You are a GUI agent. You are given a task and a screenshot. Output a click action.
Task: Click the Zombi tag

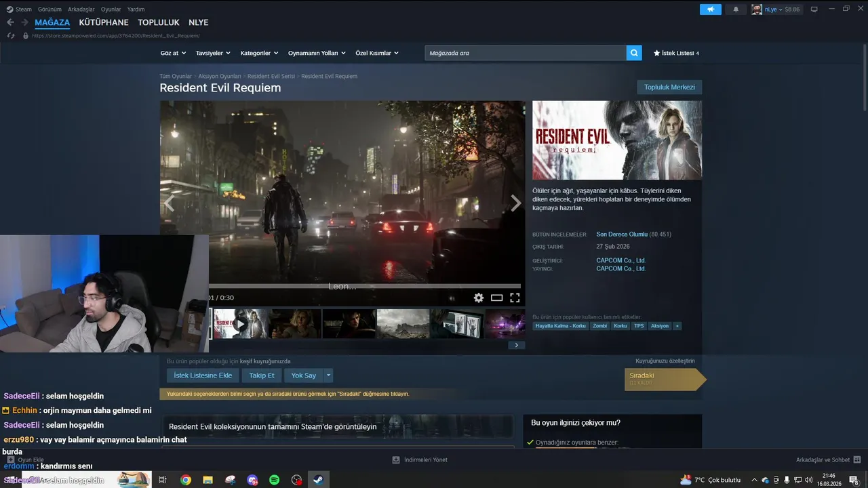point(600,326)
